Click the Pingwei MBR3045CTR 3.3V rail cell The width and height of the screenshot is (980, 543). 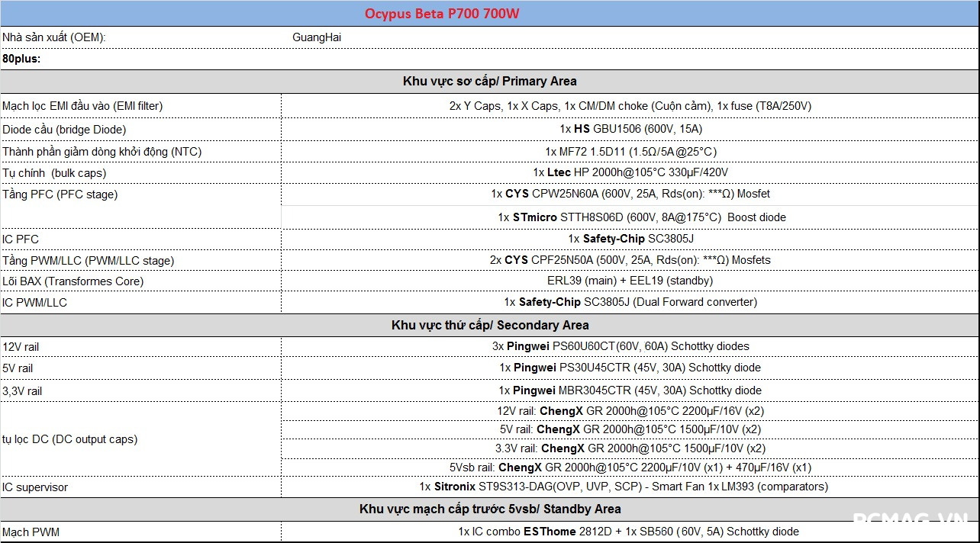(630, 390)
